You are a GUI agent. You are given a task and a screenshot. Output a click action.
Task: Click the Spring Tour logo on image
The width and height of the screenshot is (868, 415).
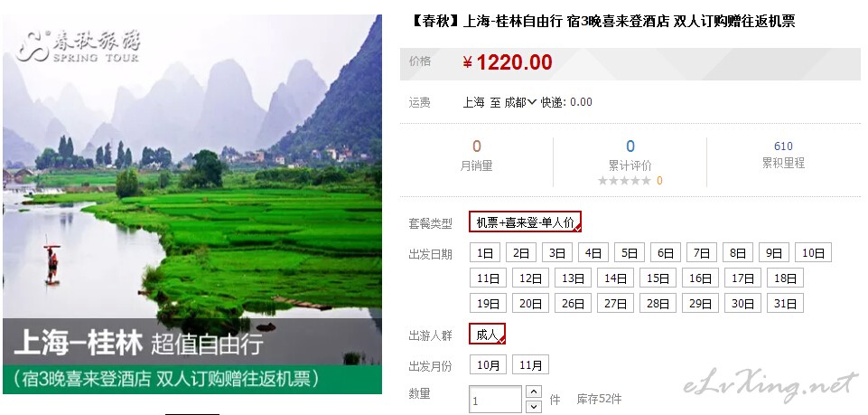78,46
